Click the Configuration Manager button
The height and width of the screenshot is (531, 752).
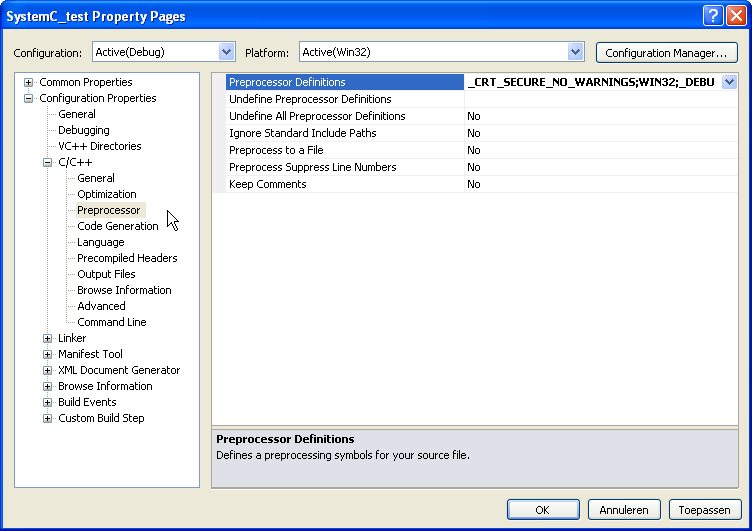pos(666,52)
